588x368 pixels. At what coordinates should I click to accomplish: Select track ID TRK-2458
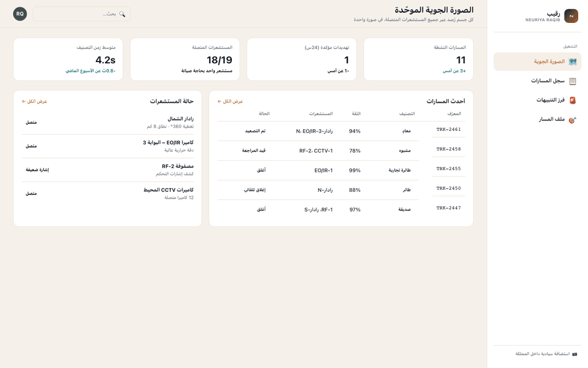tap(449, 149)
